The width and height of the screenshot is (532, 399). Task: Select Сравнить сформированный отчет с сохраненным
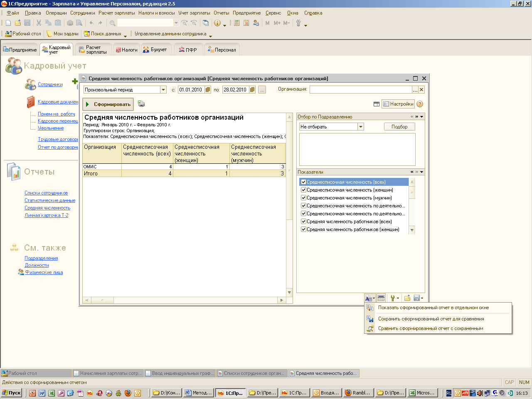[x=431, y=328]
